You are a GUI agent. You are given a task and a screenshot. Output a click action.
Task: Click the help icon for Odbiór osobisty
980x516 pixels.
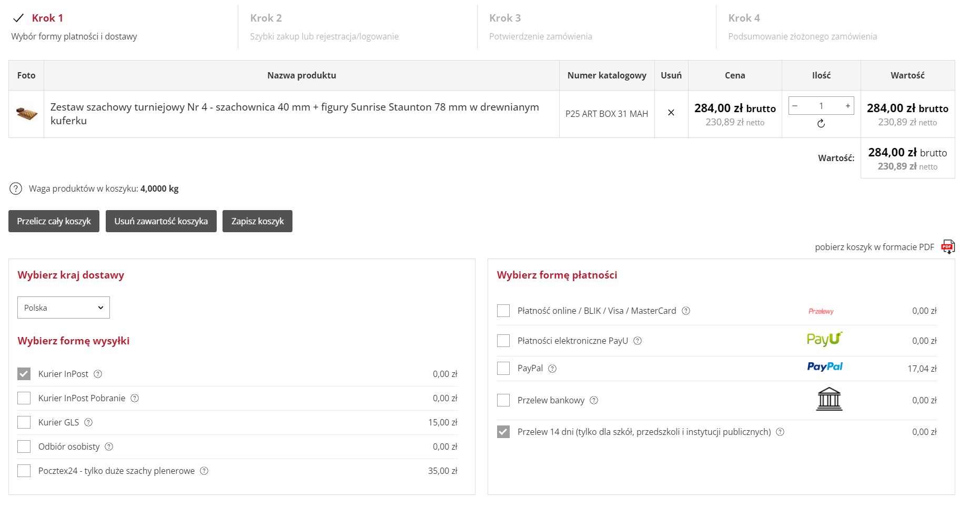[x=109, y=446]
